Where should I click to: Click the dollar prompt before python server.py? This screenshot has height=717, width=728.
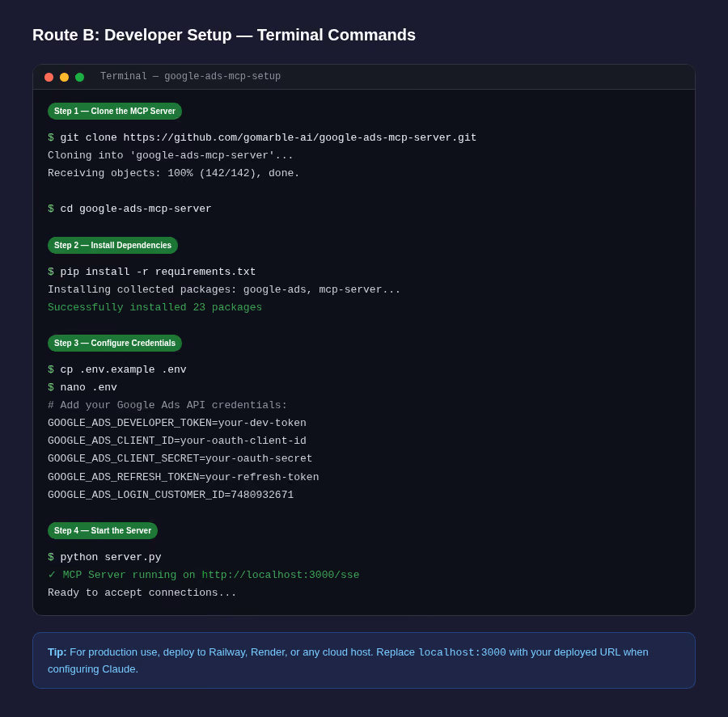pyautogui.click(x=51, y=557)
